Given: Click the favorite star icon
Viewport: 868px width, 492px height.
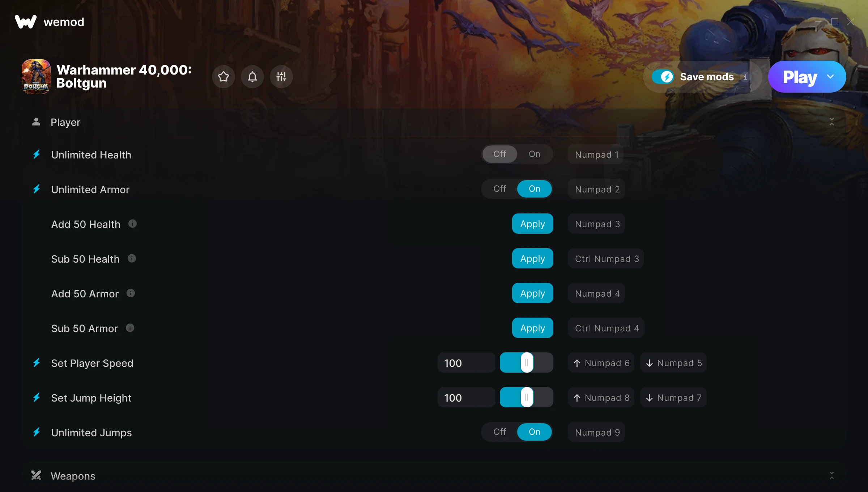Looking at the screenshot, I should tap(224, 77).
